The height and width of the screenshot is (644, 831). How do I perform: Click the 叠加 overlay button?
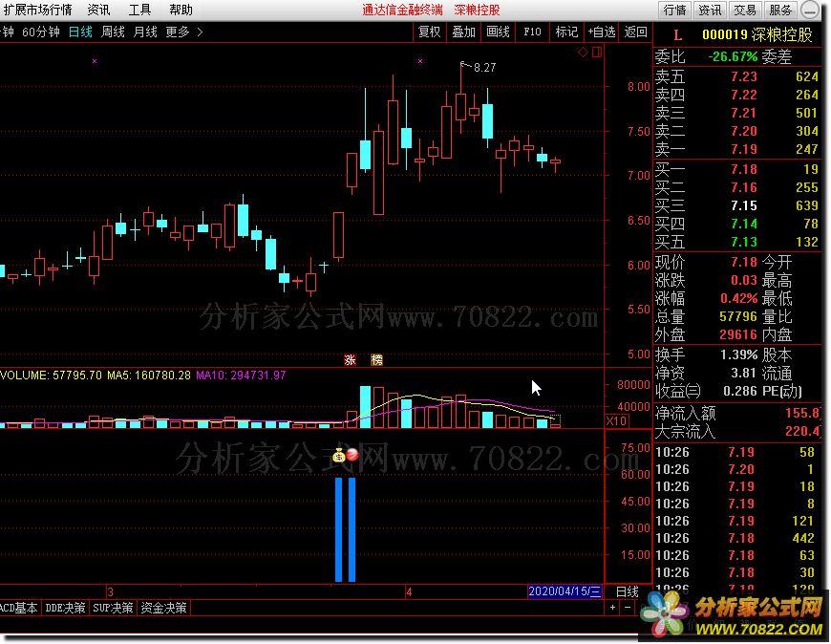(x=463, y=32)
